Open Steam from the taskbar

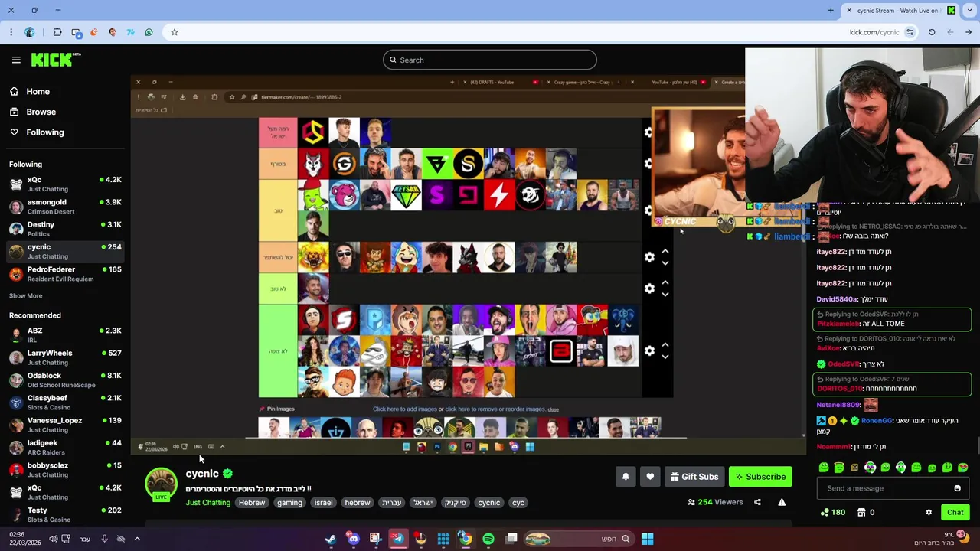coord(330,539)
